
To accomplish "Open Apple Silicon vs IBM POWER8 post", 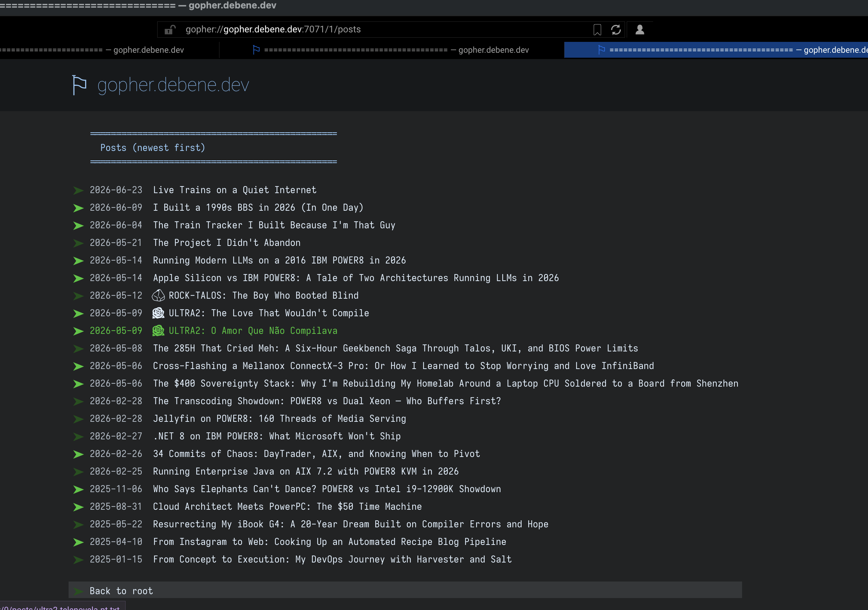I will [356, 278].
